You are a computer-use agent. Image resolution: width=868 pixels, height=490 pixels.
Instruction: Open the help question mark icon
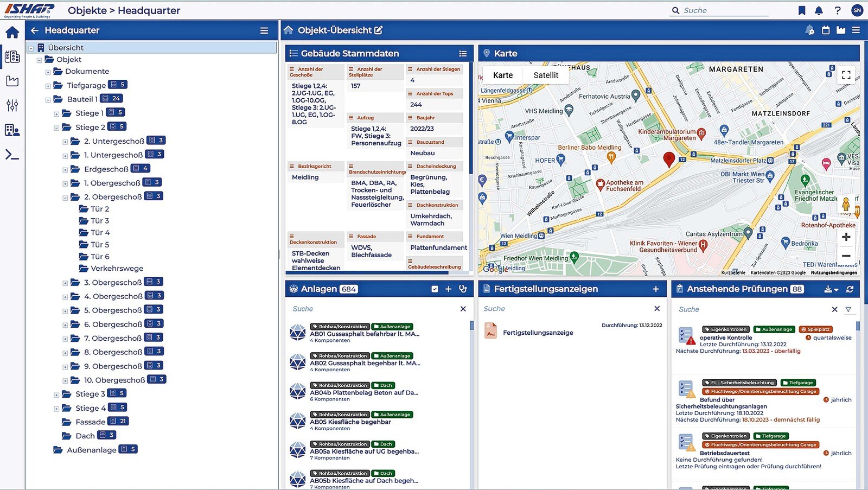click(x=838, y=10)
